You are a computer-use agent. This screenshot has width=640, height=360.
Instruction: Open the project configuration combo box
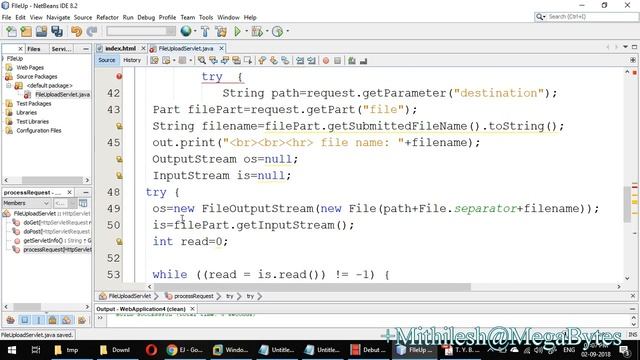141,31
